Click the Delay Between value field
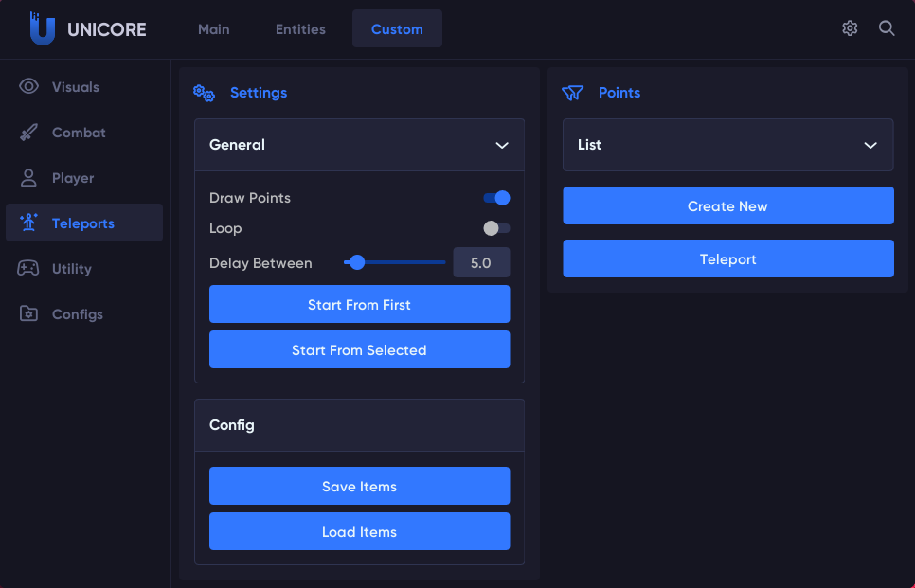The image size is (915, 588). coord(481,263)
